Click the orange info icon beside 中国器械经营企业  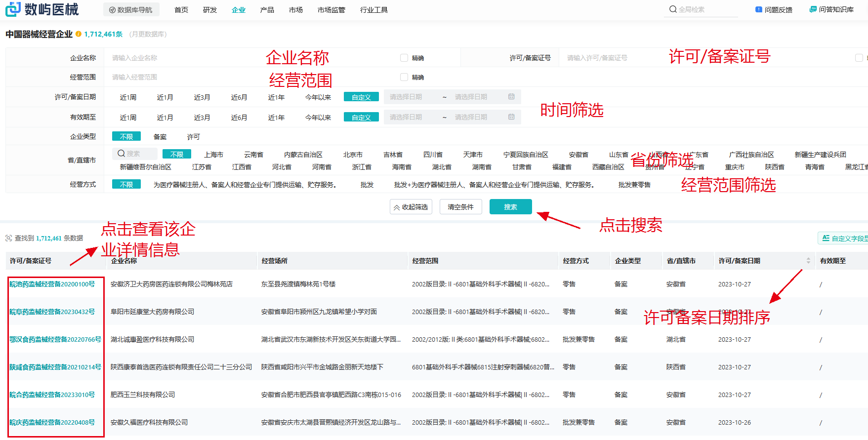coord(78,34)
